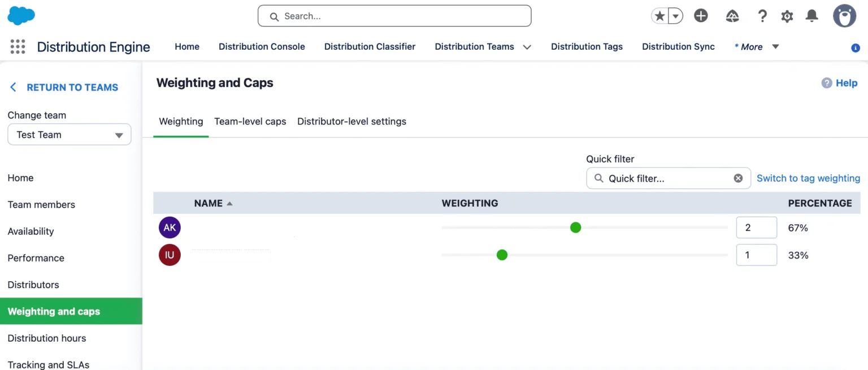Screen dimensions: 868x370
Task: Open the Distribution Tags tab
Action: (587, 47)
